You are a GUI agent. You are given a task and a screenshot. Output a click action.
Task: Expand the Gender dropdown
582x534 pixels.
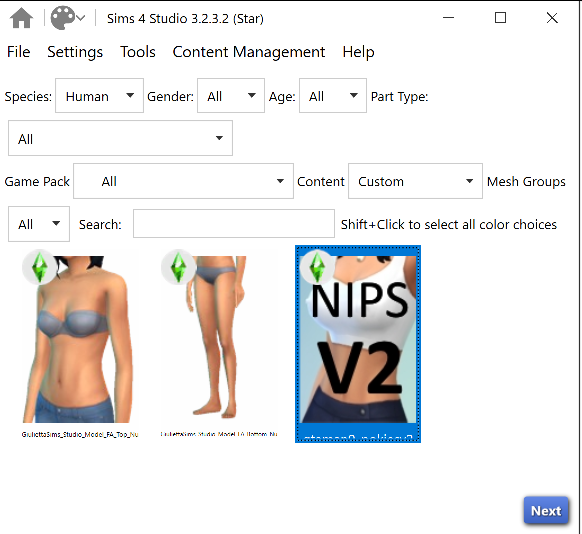pos(230,96)
